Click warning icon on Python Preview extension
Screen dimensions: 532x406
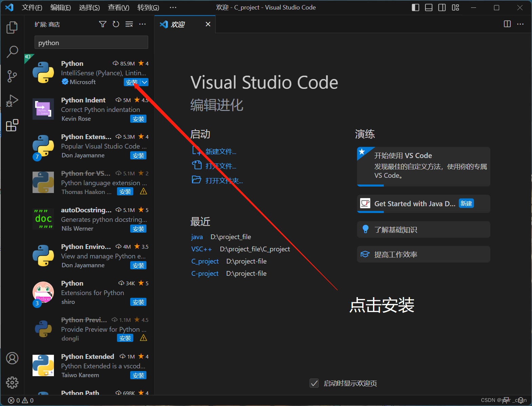(x=143, y=338)
